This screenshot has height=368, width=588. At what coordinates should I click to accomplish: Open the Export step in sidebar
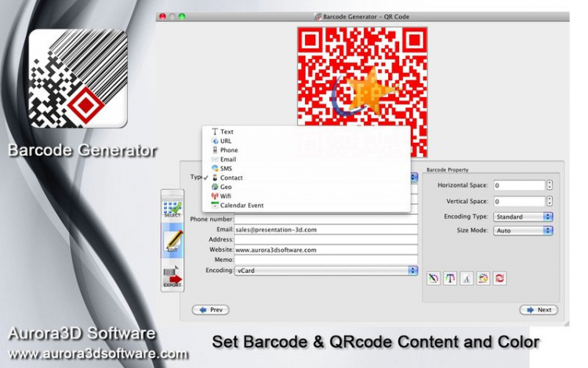pos(172,277)
